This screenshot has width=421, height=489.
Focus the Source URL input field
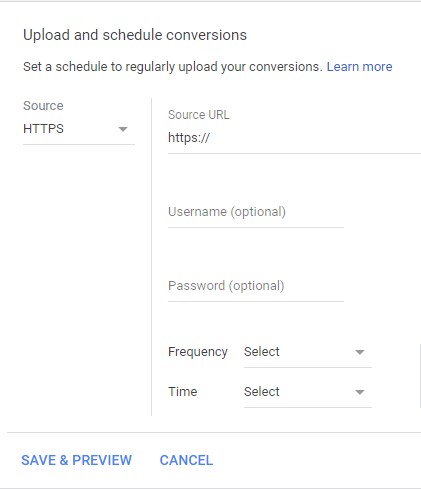tap(294, 138)
